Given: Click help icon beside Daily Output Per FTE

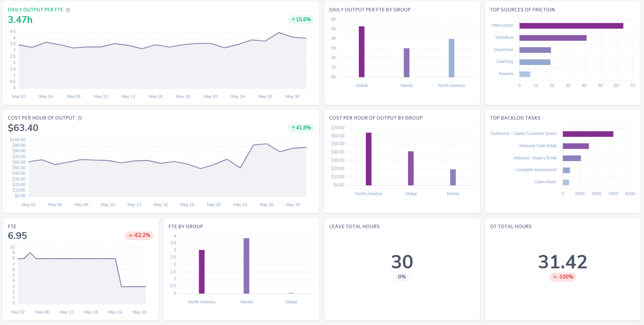Looking at the screenshot, I should click(x=68, y=10).
